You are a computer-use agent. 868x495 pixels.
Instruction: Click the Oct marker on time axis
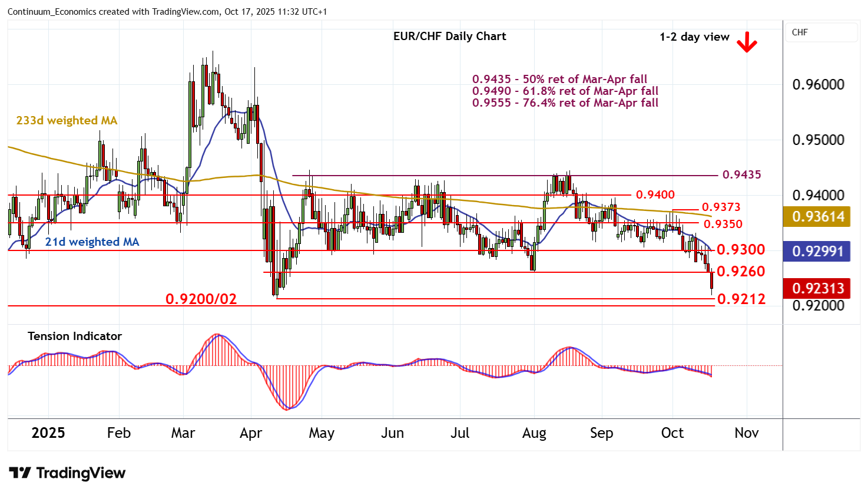[672, 433]
